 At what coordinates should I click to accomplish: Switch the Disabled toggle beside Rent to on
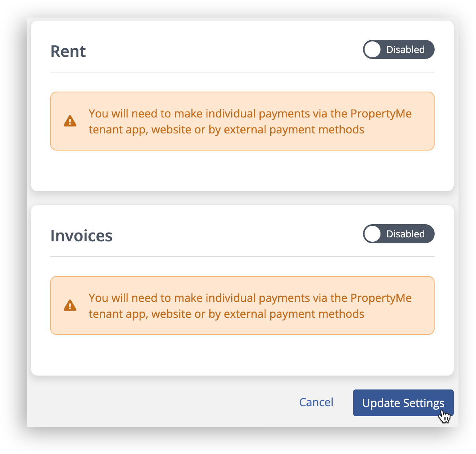398,49
